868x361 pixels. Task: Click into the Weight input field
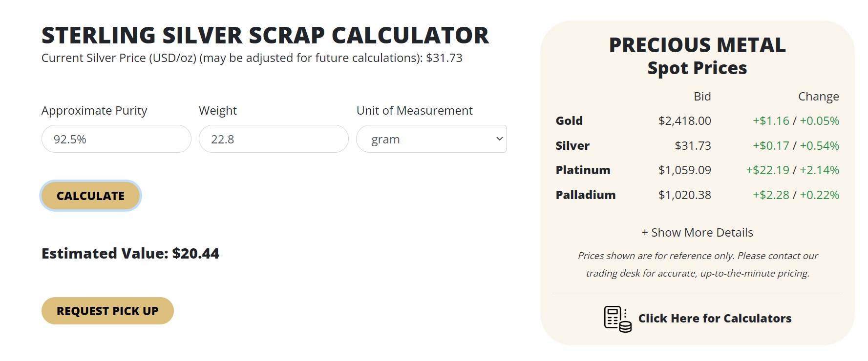(274, 139)
